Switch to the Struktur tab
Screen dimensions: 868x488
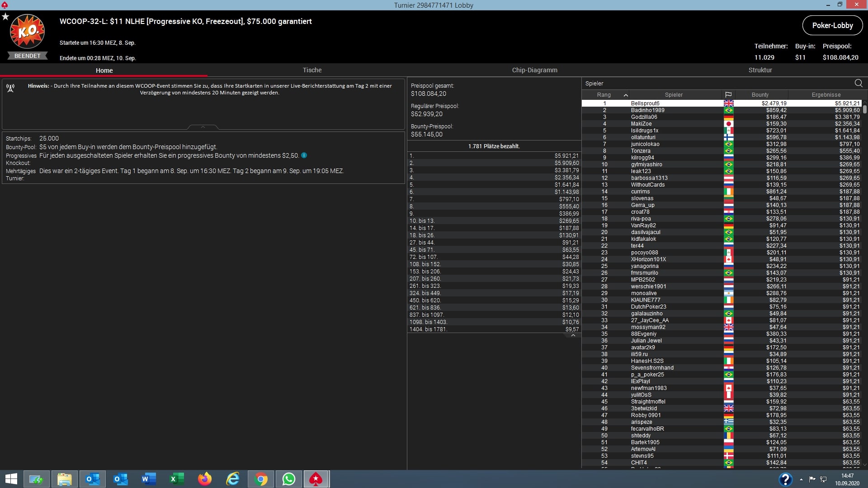(760, 70)
